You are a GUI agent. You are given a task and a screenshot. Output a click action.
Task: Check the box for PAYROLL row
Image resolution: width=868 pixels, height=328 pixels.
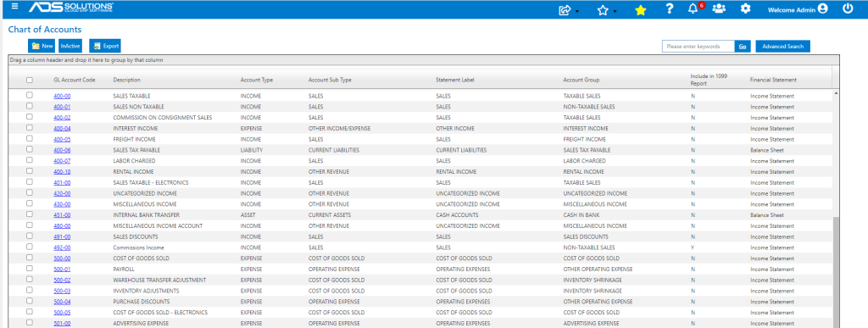tap(30, 269)
